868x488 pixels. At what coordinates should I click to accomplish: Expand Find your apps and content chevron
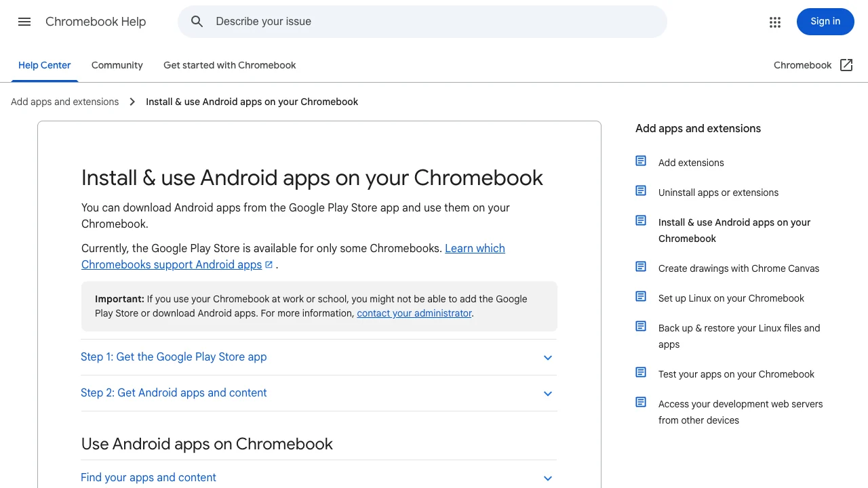tap(548, 479)
